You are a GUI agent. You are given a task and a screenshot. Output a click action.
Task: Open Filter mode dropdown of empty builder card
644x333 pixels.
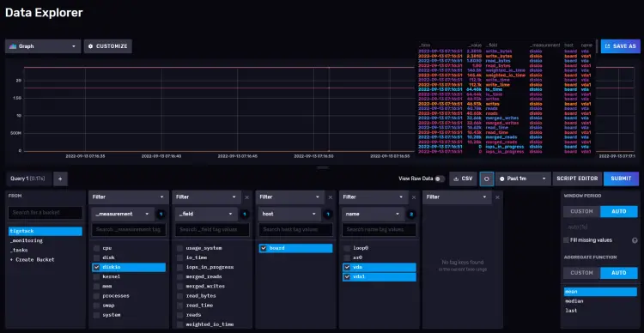pos(457,197)
